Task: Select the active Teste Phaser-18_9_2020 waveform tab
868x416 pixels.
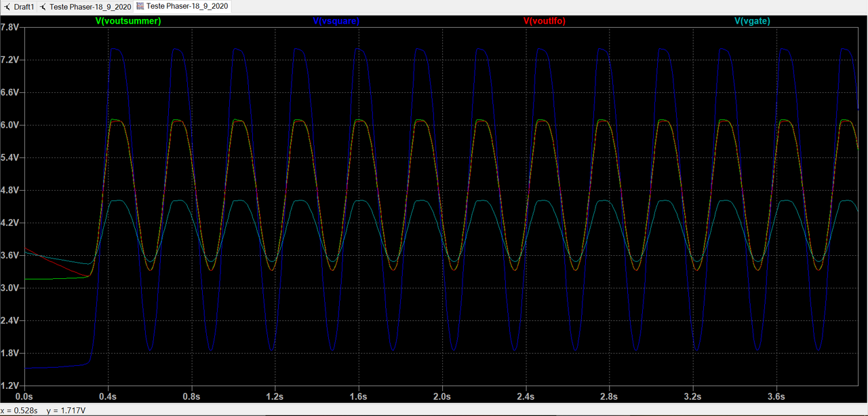Action: click(182, 6)
